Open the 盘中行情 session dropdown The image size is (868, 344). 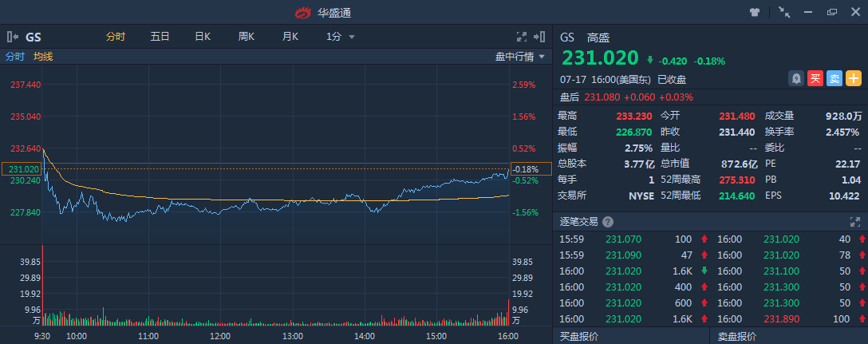[520, 57]
